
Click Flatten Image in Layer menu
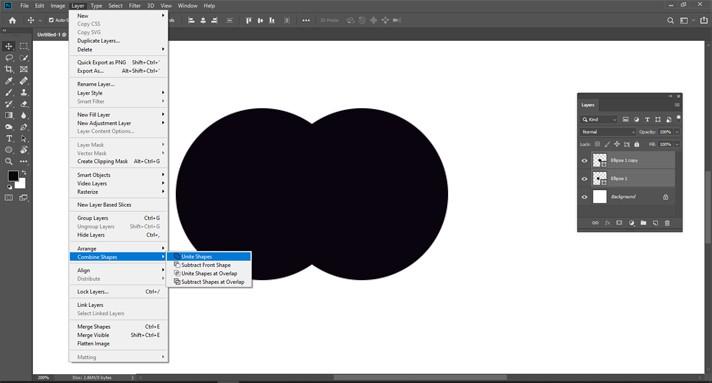pyautogui.click(x=119, y=343)
